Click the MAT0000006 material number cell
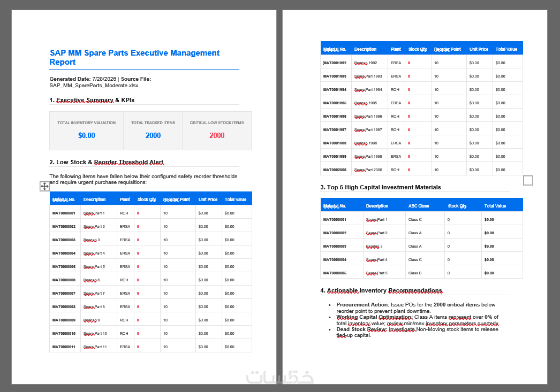The width and height of the screenshot is (560, 392). (x=65, y=280)
